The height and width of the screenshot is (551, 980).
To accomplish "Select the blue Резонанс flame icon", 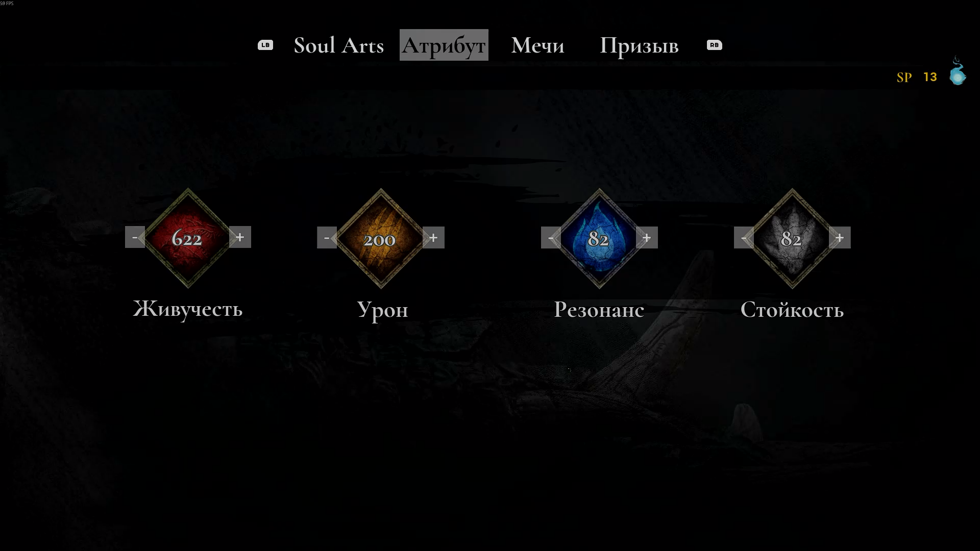I will pyautogui.click(x=599, y=238).
